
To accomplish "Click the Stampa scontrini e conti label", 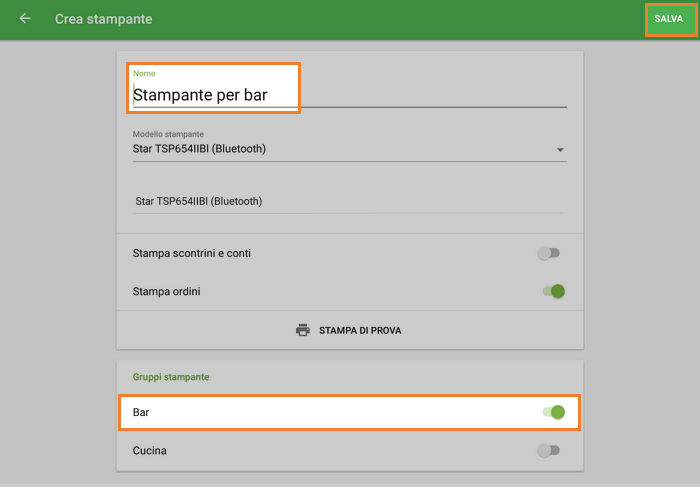I will pos(192,253).
